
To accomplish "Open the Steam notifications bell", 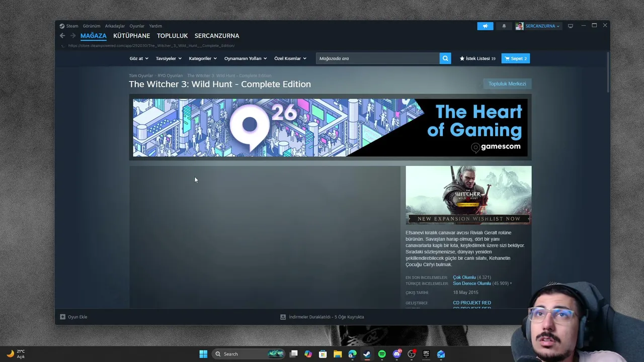I will click(x=504, y=26).
